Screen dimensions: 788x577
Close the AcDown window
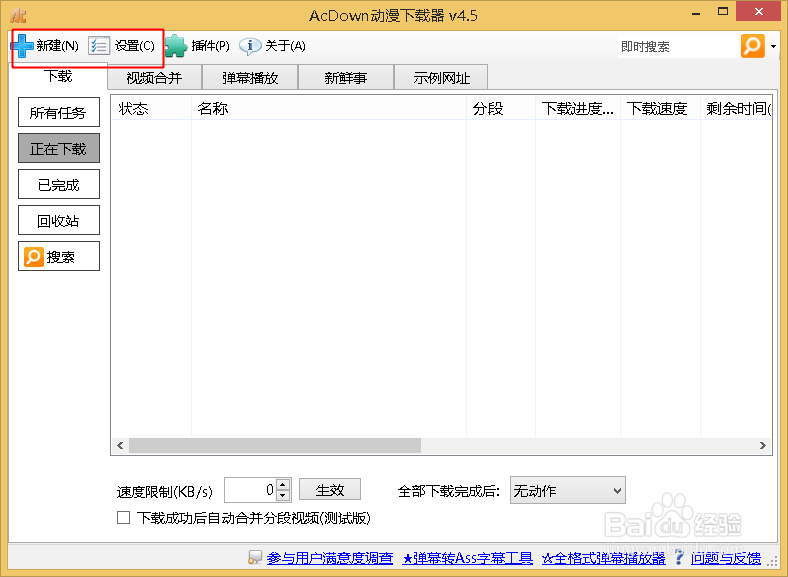click(758, 12)
